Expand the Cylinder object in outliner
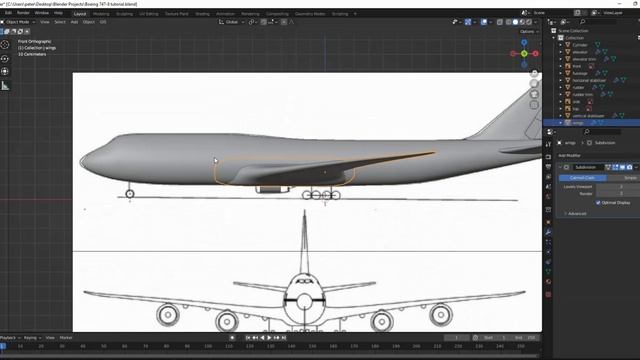This screenshot has height=360, width=640. [x=560, y=45]
